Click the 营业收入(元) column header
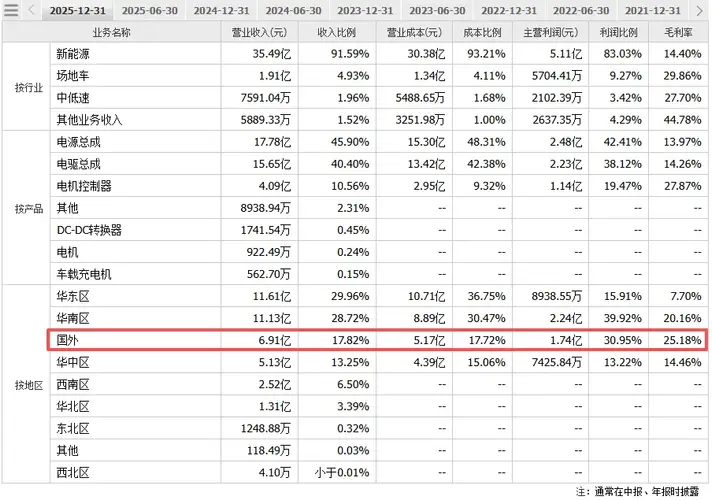The image size is (712, 500). [260, 32]
